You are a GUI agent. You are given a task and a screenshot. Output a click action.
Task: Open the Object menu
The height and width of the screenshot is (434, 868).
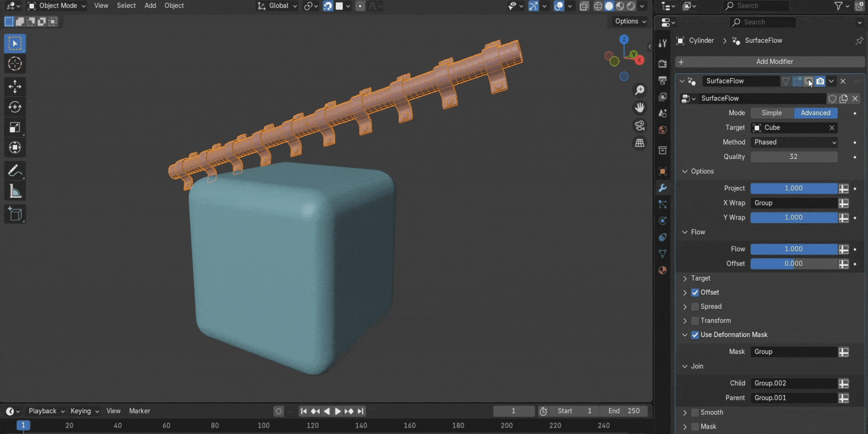pos(174,6)
